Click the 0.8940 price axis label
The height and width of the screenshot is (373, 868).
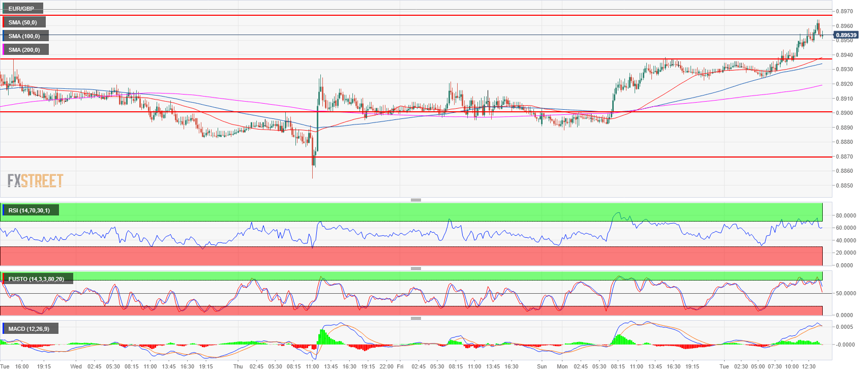tap(845, 55)
